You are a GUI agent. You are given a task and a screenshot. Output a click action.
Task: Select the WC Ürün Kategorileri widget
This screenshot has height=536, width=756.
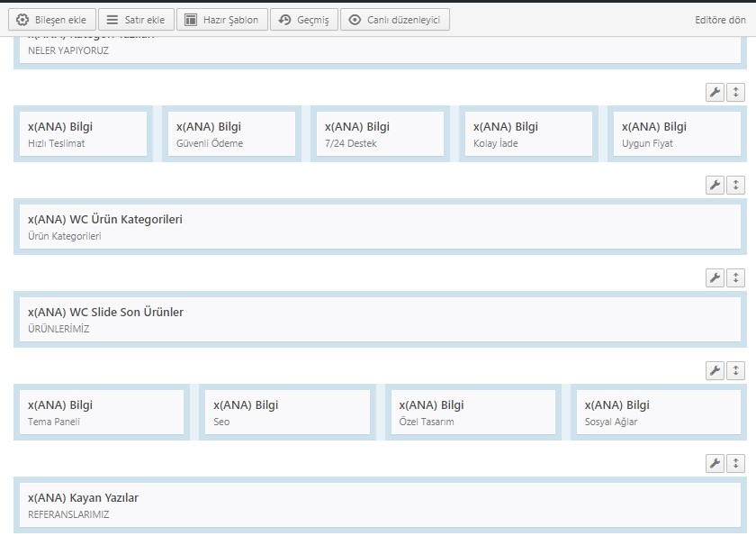(380, 227)
